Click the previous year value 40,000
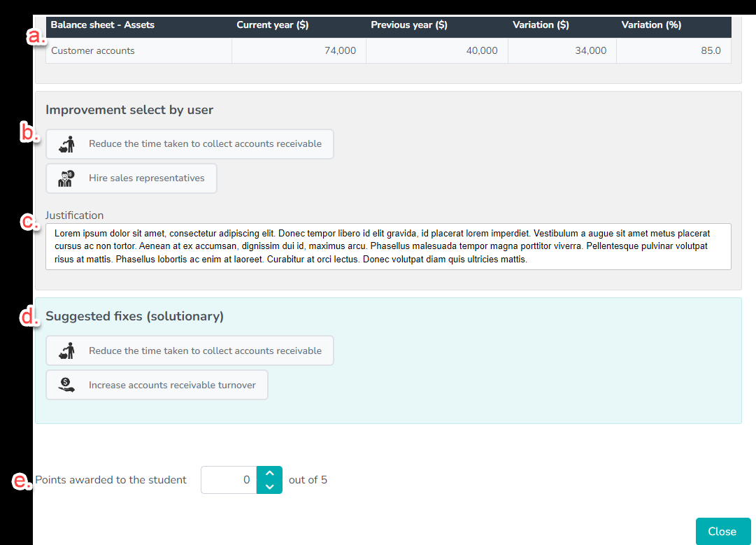The height and width of the screenshot is (545, 756). [482, 50]
